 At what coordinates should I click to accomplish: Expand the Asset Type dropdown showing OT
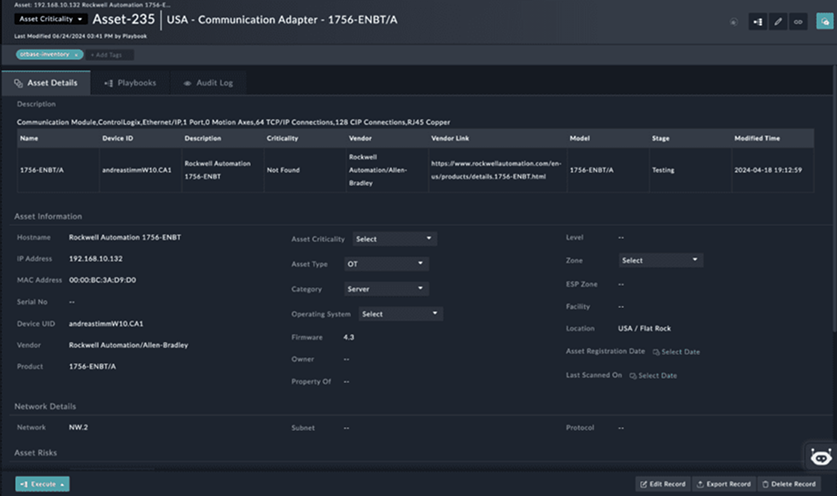[x=386, y=264]
